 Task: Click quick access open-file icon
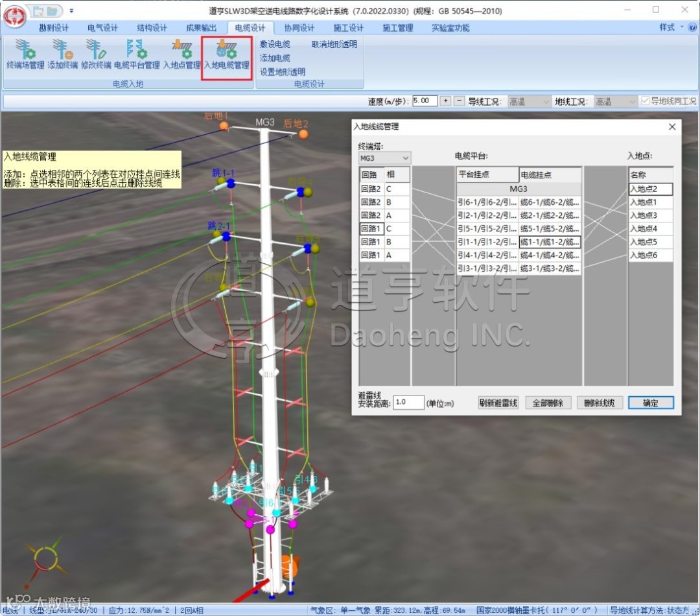52,11
